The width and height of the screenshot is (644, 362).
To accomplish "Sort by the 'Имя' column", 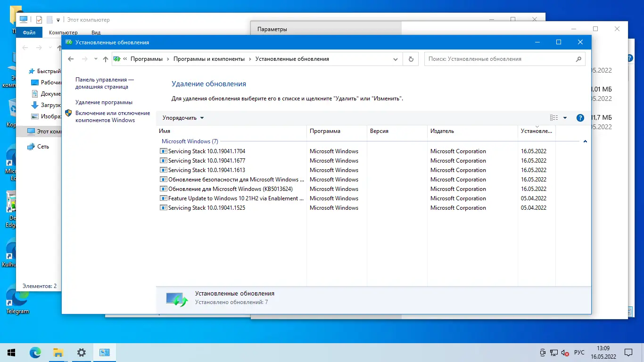I will click(231, 131).
